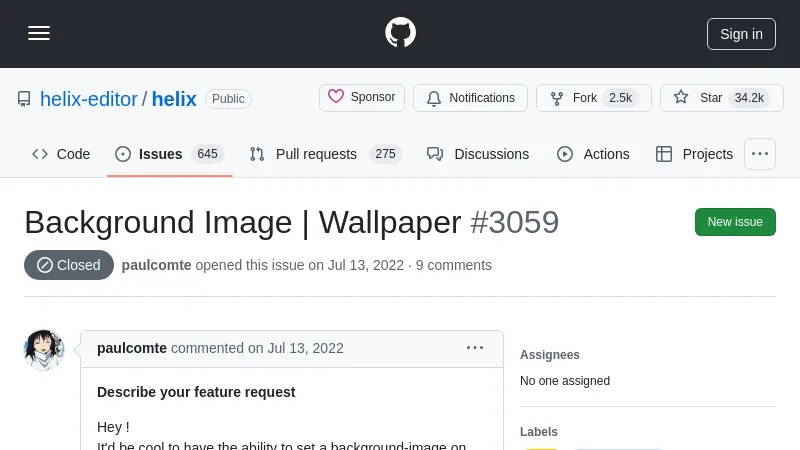Select the Projects tab
This screenshot has width=800, height=450.
pos(694,154)
